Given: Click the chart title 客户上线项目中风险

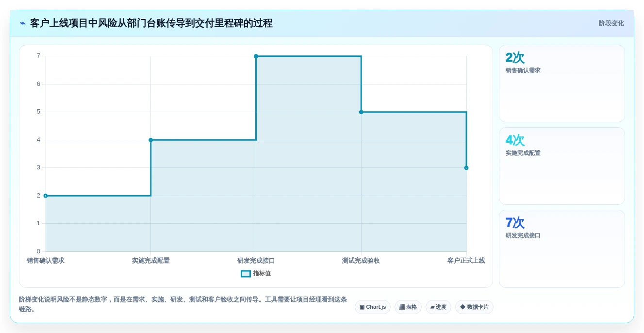Looking at the screenshot, I should pos(151,23).
